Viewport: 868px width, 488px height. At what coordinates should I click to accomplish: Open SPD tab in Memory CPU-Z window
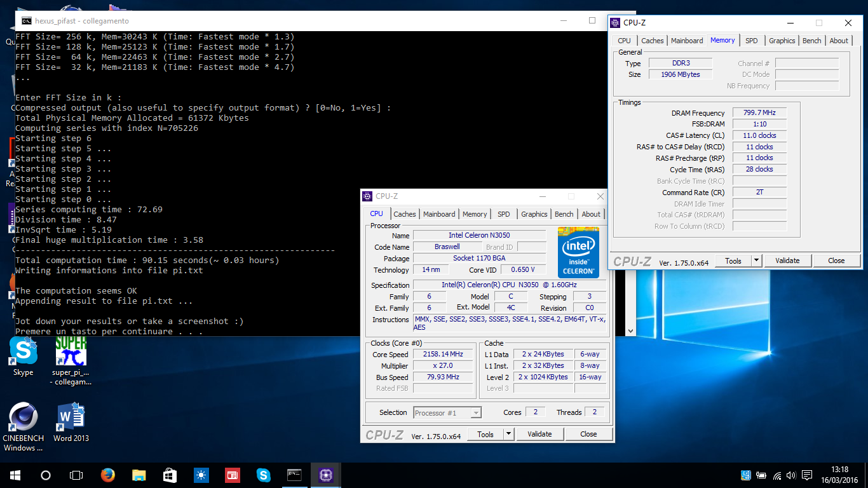point(752,41)
